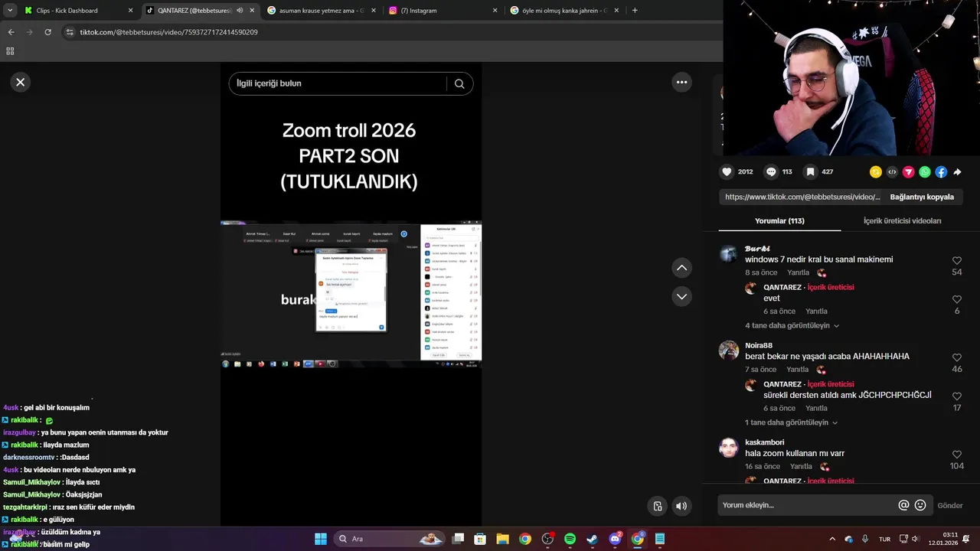Viewport: 980px width, 551px height.
Task: Reload the TikTok page
Action: [x=47, y=32]
